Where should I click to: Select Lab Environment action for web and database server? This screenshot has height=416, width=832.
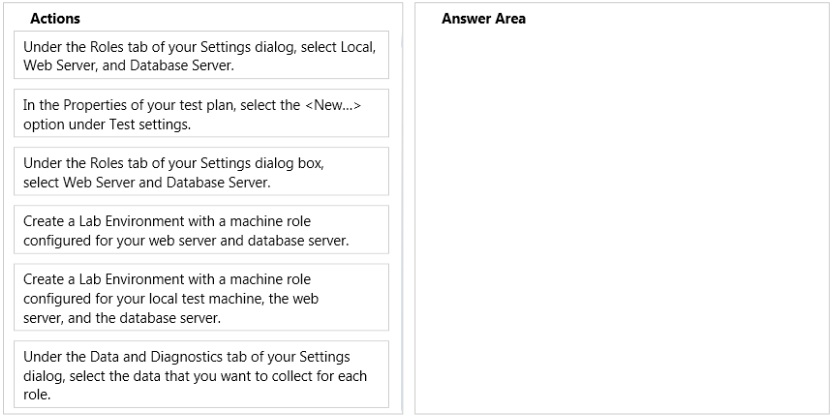201,230
